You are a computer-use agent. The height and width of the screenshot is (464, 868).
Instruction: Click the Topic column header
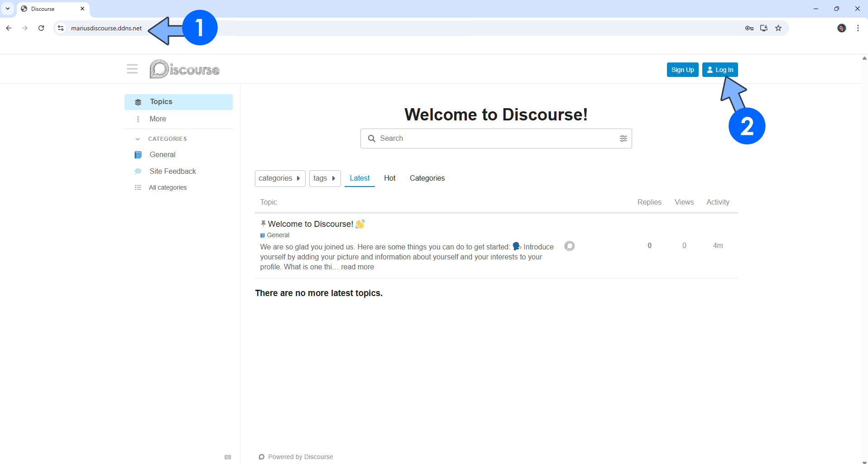pyautogui.click(x=269, y=202)
